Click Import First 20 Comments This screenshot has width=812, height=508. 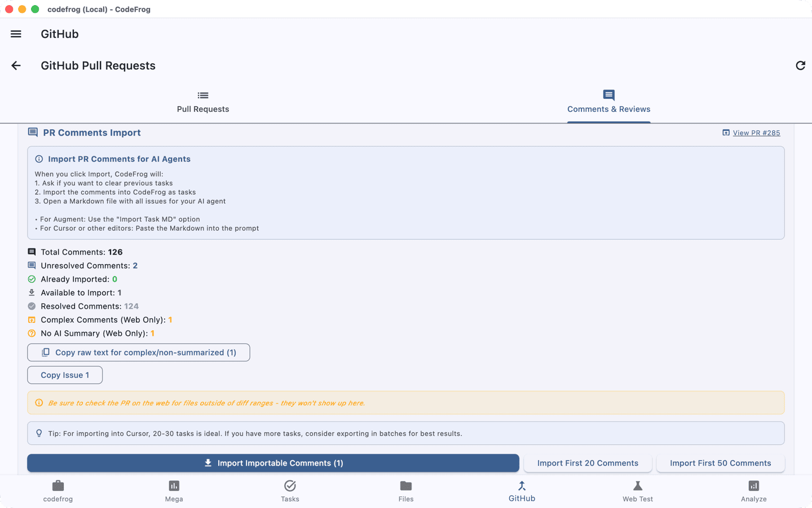tap(588, 463)
